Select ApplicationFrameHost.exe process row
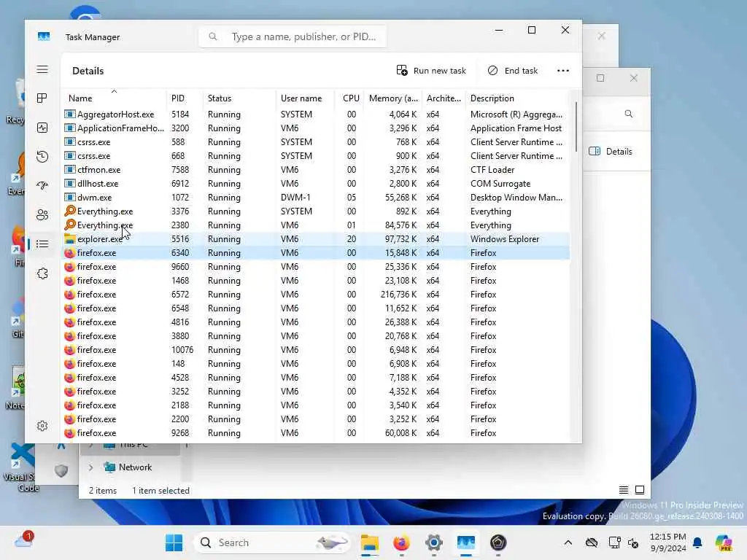This screenshot has width=747, height=560. click(x=316, y=128)
